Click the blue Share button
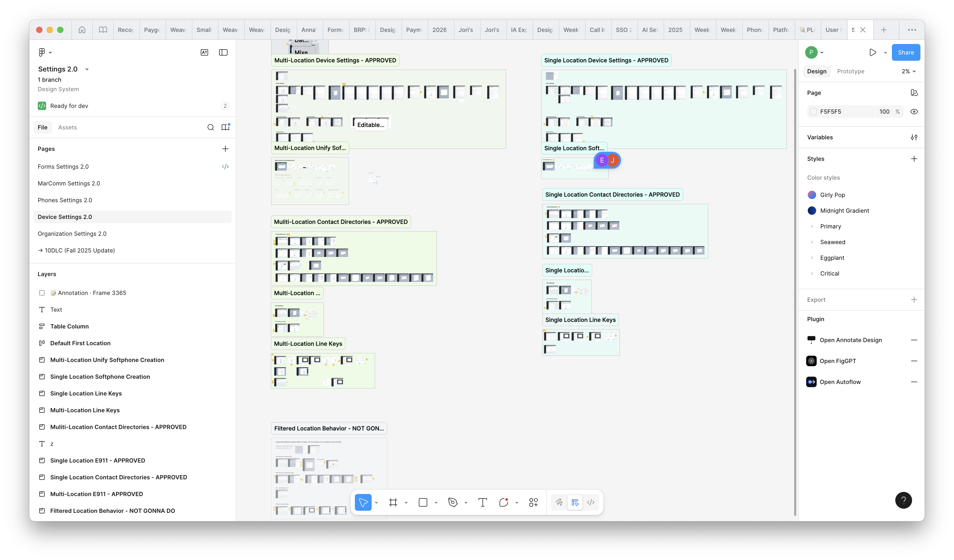This screenshot has width=954, height=560. click(906, 52)
